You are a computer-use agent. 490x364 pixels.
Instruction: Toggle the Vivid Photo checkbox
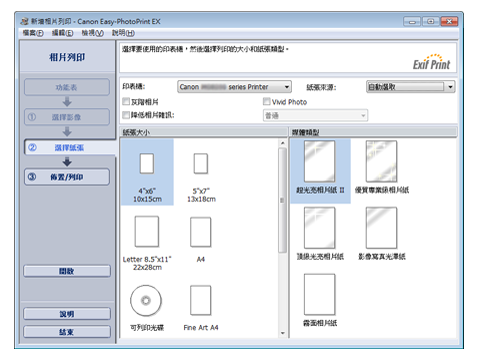tap(267, 101)
